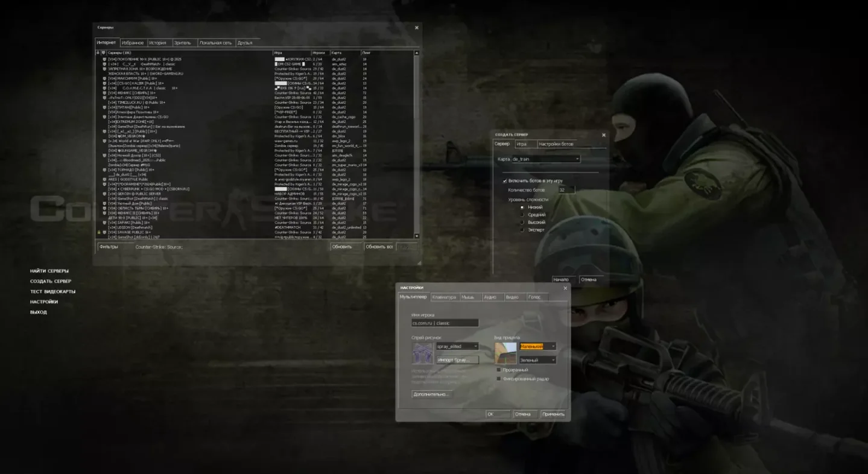The image size is (868, 474).
Task: Toggle 'Включить ботов в эту игру' checkbox
Action: pyautogui.click(x=505, y=181)
